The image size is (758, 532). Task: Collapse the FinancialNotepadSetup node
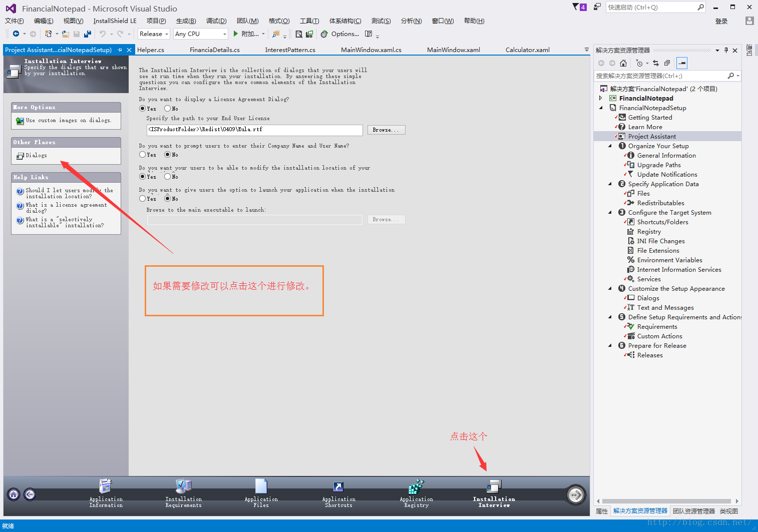601,108
